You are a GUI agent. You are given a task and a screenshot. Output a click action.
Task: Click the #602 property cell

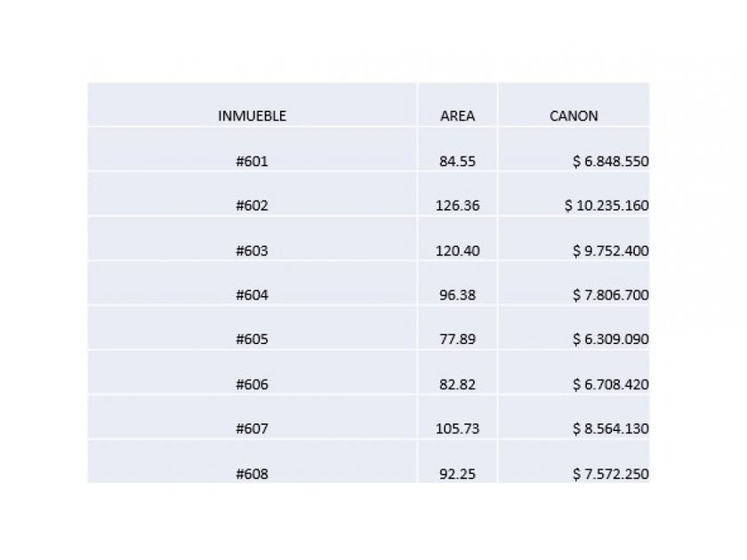(252, 205)
